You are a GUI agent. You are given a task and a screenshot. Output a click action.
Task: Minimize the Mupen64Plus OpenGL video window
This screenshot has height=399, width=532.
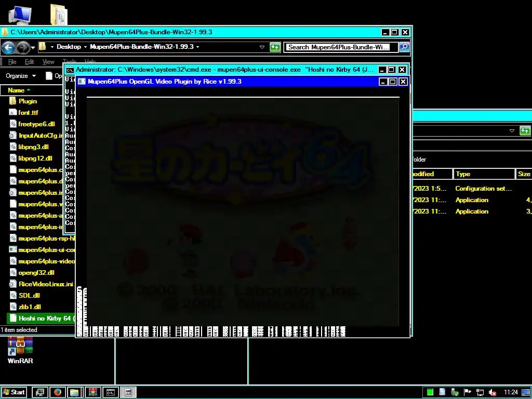[x=383, y=82]
